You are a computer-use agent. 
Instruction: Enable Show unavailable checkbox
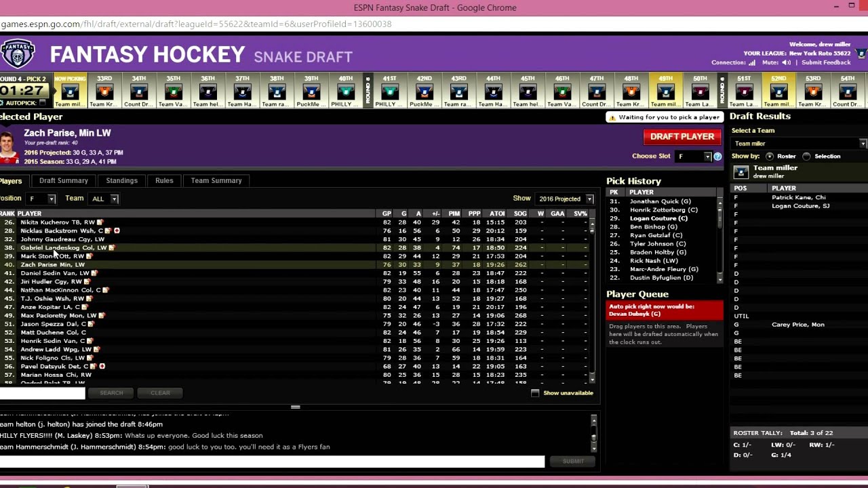pyautogui.click(x=535, y=393)
